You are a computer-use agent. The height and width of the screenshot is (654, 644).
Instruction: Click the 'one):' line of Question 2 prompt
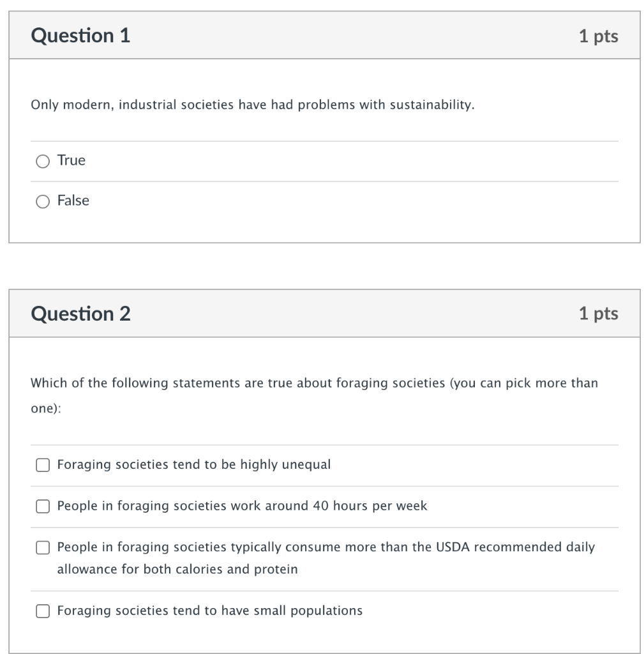pyautogui.click(x=46, y=408)
